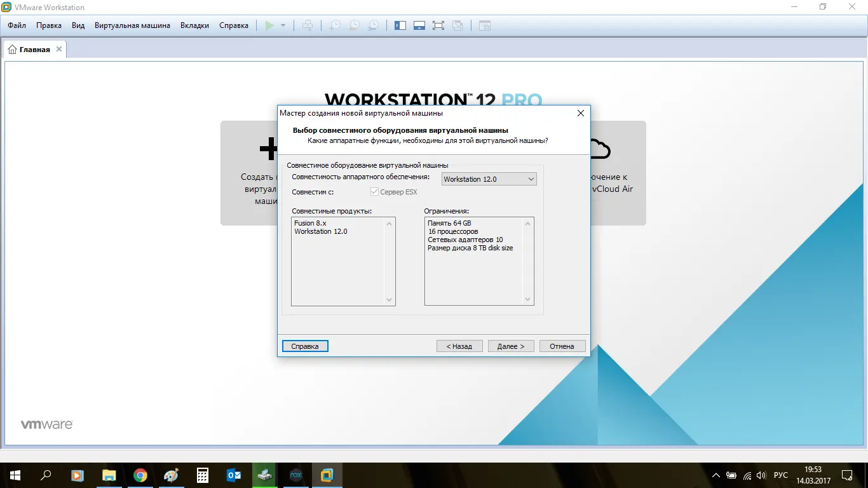This screenshot has width=868, height=488.
Task: Click the volume speaker tray icon
Action: click(761, 475)
